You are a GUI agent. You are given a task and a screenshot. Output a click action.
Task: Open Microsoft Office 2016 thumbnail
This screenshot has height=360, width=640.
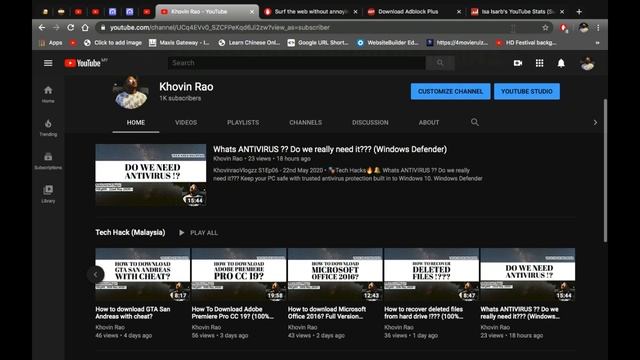[335, 274]
